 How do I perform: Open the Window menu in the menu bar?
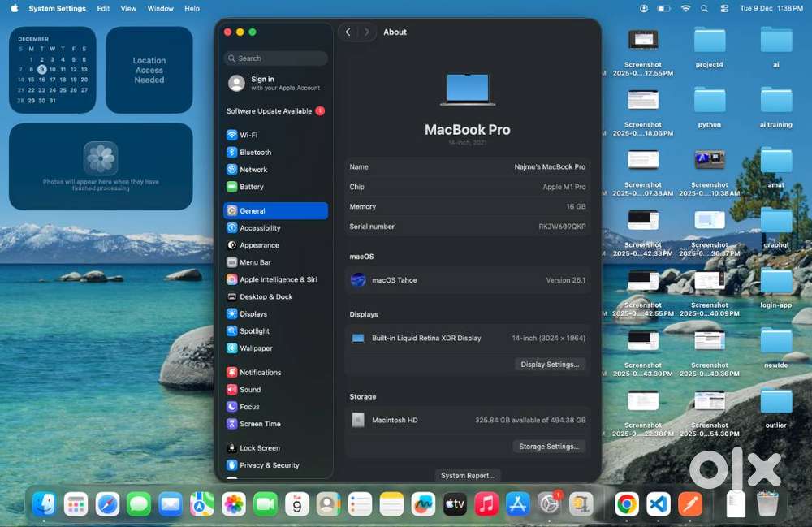pos(160,8)
